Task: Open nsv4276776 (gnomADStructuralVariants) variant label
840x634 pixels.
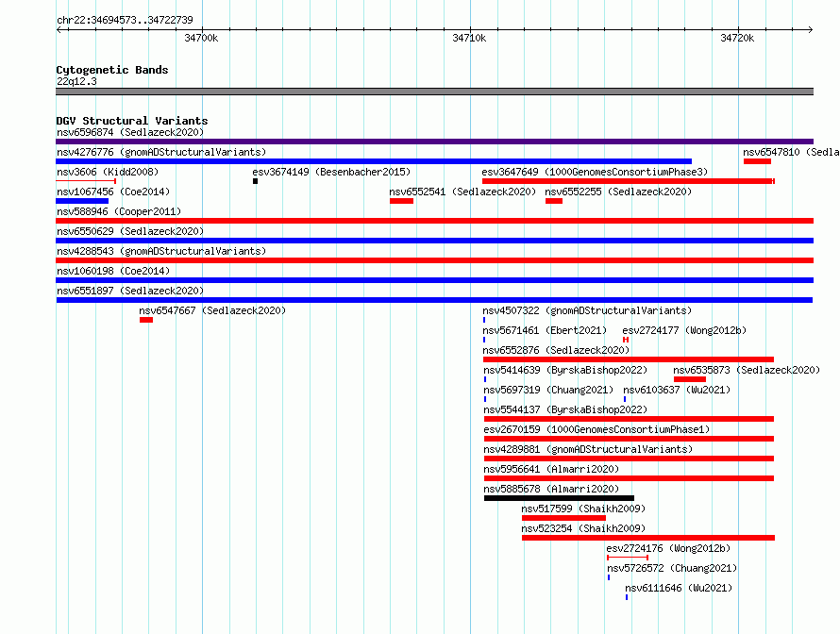Action: click(161, 152)
